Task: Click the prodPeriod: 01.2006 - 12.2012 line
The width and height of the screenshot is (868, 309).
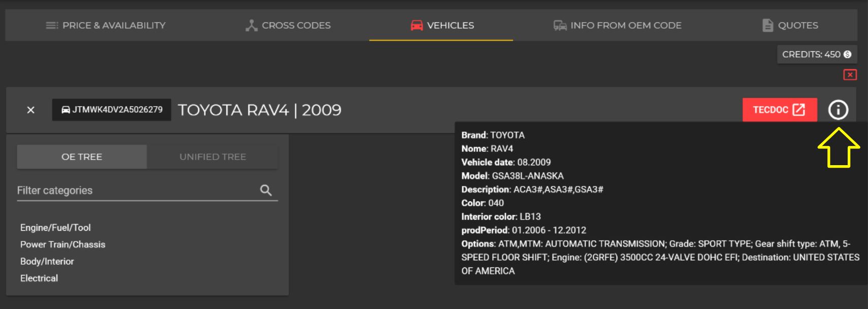Action: coord(524,230)
